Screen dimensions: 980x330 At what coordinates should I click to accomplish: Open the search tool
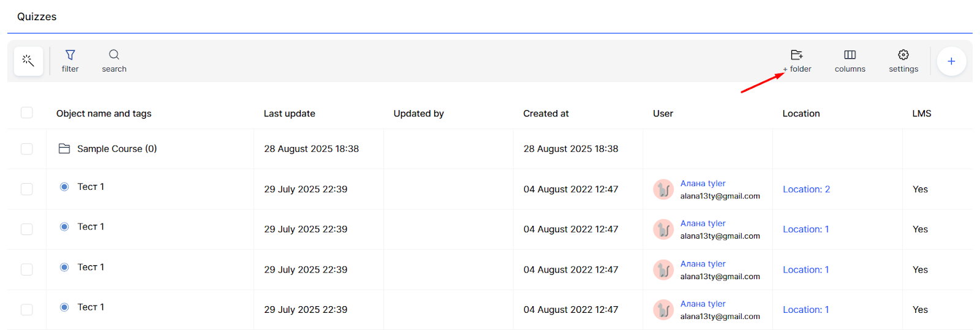click(114, 61)
